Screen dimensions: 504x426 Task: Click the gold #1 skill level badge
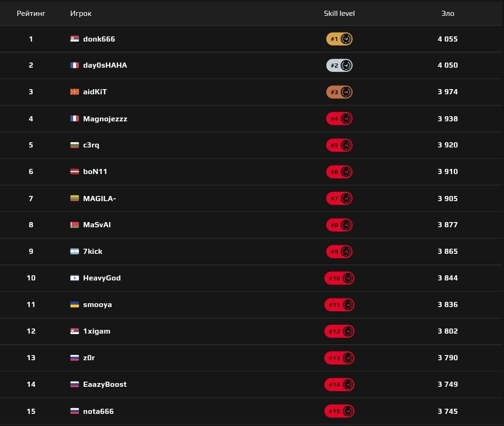(x=339, y=39)
